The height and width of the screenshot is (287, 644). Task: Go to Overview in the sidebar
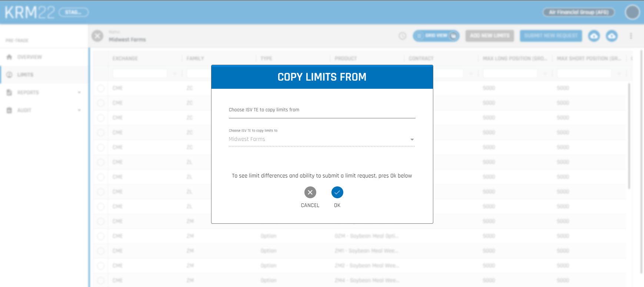(x=30, y=57)
